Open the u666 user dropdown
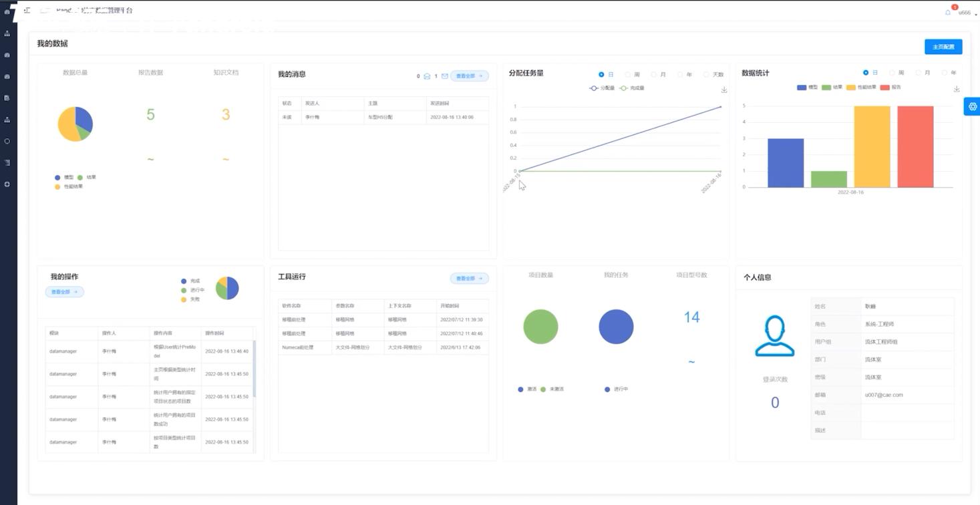The width and height of the screenshot is (980, 505). 966,13
